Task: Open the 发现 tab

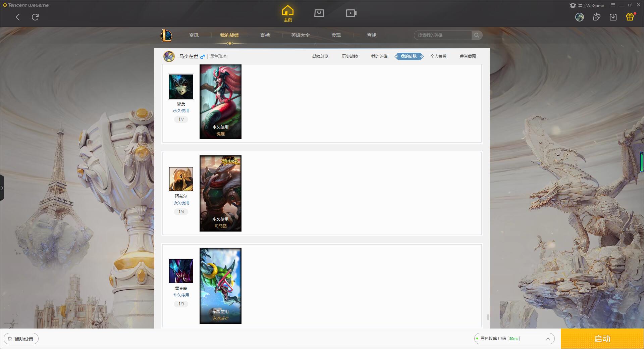Action: (x=336, y=35)
